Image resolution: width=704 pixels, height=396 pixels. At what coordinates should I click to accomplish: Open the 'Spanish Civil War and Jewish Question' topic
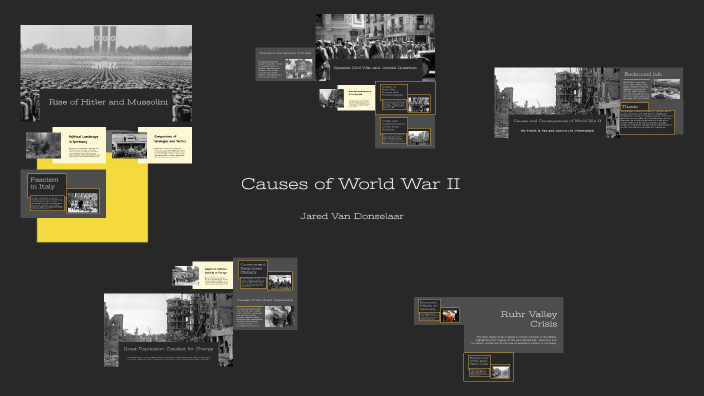click(375, 47)
